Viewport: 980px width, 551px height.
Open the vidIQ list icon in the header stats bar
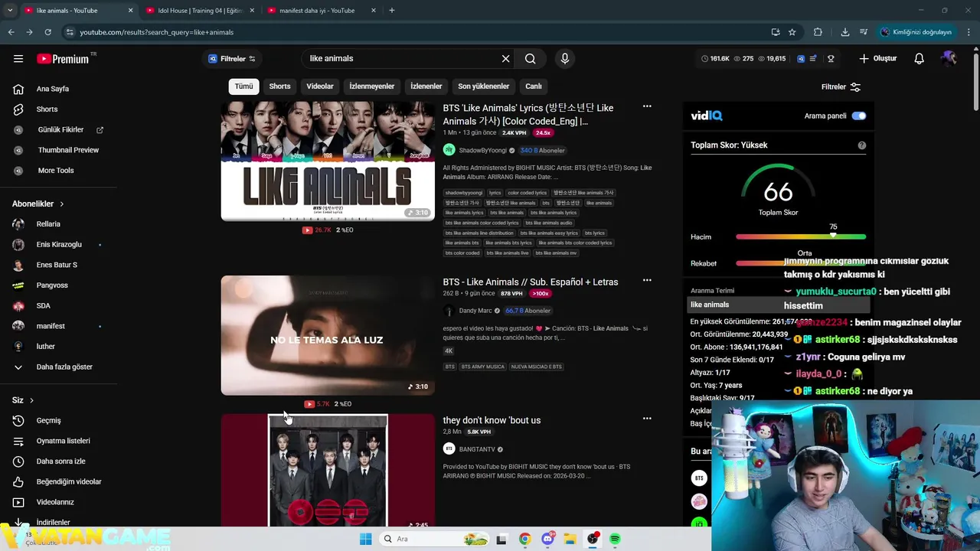pos(813,59)
